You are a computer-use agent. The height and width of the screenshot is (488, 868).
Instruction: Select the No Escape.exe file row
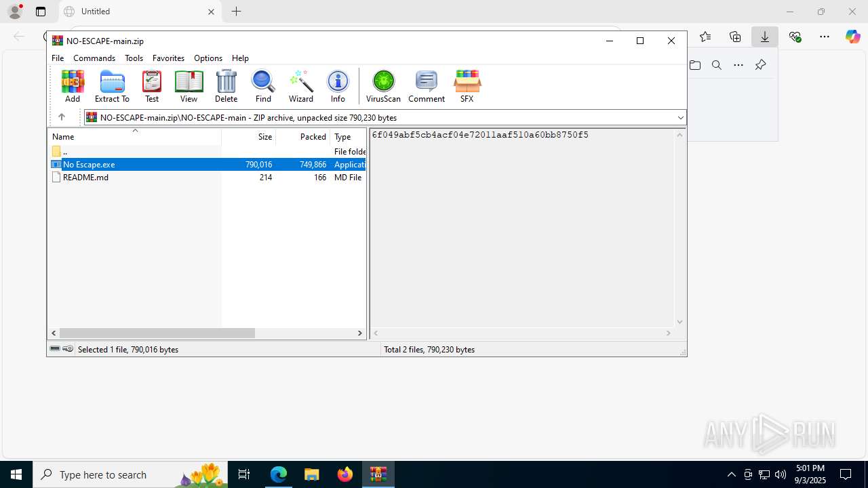[208, 165]
